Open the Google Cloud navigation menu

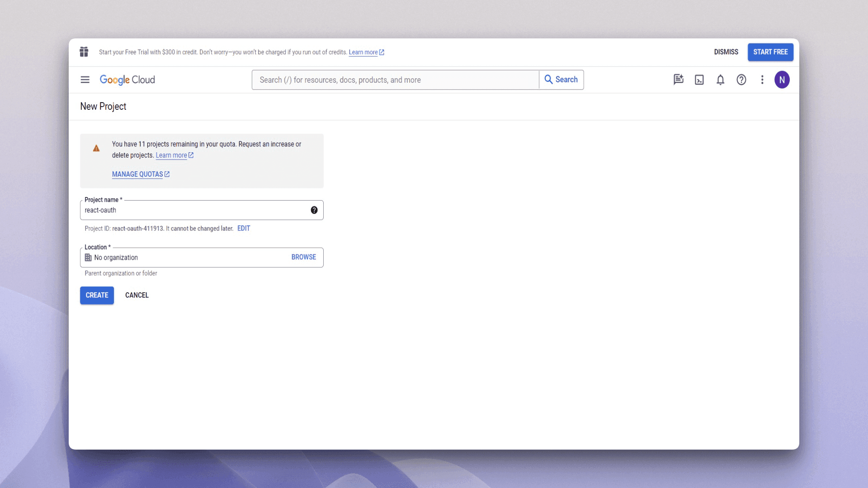pos(85,80)
